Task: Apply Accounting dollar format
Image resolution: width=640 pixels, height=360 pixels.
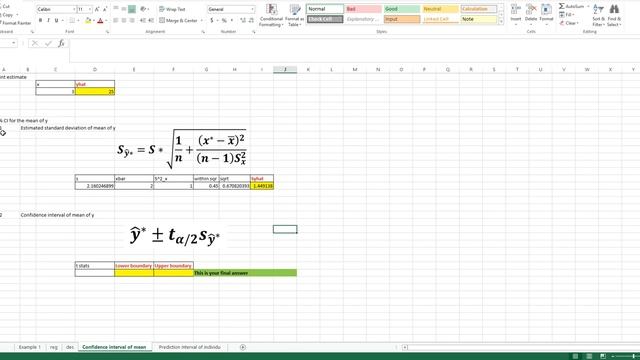Action: pyautogui.click(x=211, y=20)
